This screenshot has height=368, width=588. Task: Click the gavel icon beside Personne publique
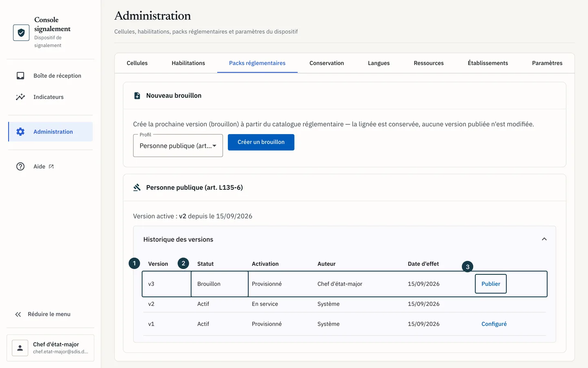point(137,187)
